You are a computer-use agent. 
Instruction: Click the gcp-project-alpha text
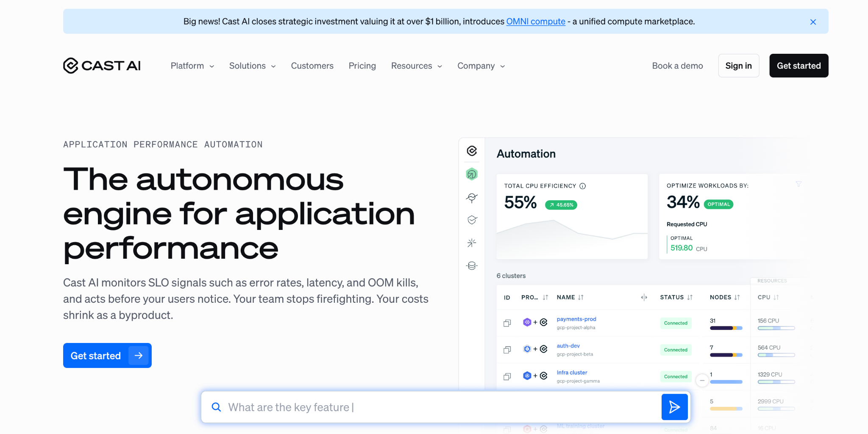coord(576,328)
